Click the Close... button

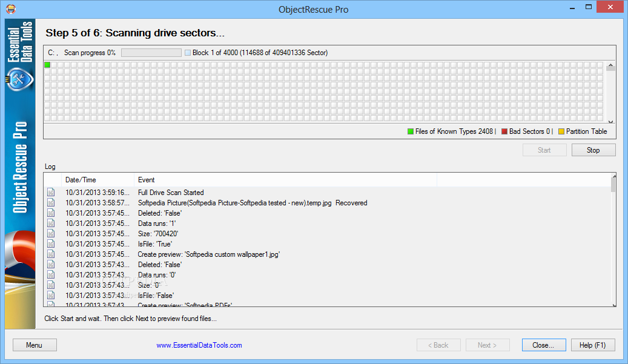point(544,345)
